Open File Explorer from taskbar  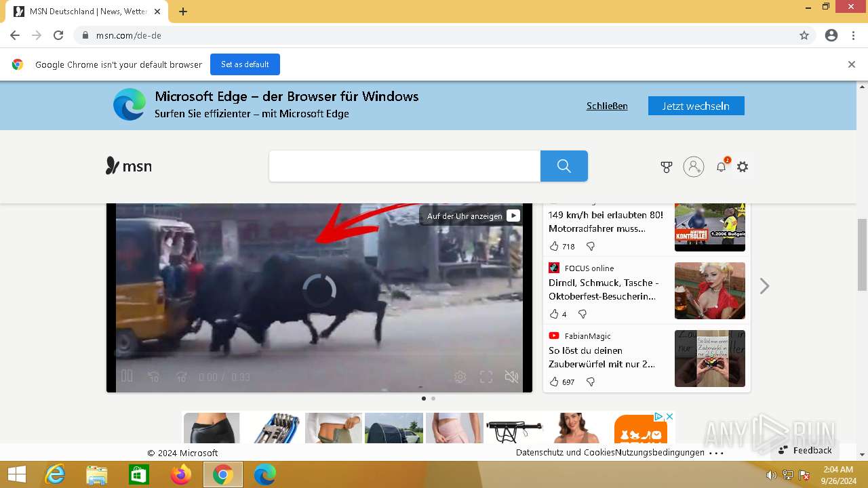[x=97, y=474]
